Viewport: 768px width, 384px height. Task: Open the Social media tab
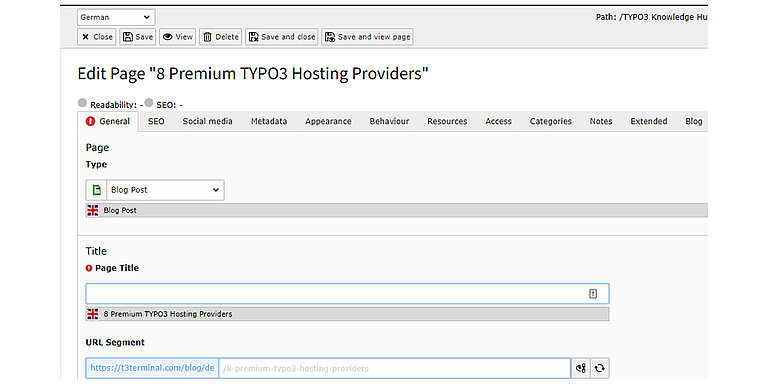click(x=207, y=121)
